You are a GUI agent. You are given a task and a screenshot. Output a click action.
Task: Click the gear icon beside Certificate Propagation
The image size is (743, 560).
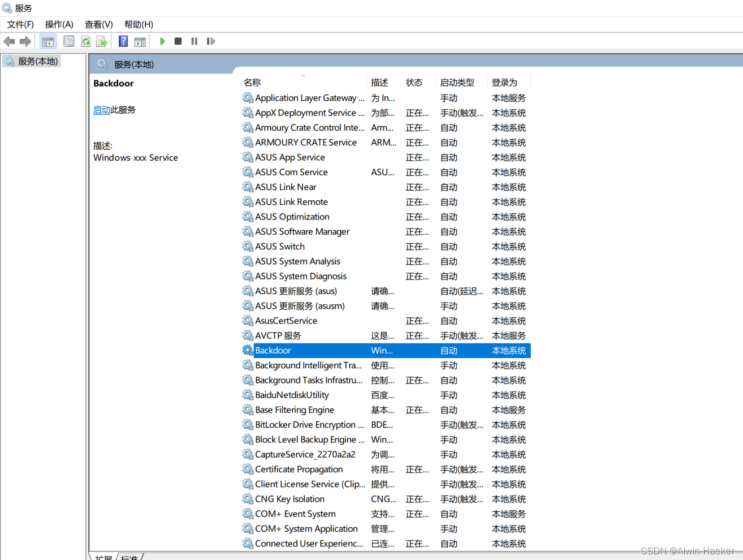click(248, 469)
